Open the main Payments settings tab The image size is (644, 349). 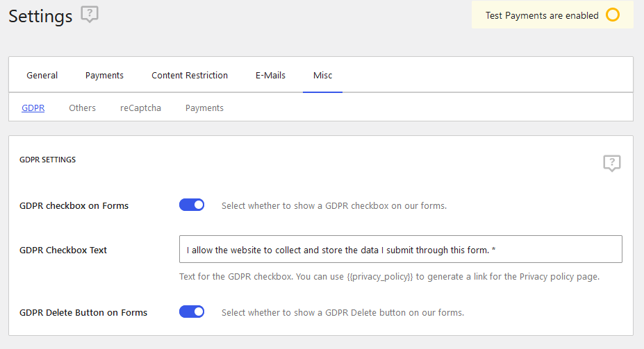(104, 76)
